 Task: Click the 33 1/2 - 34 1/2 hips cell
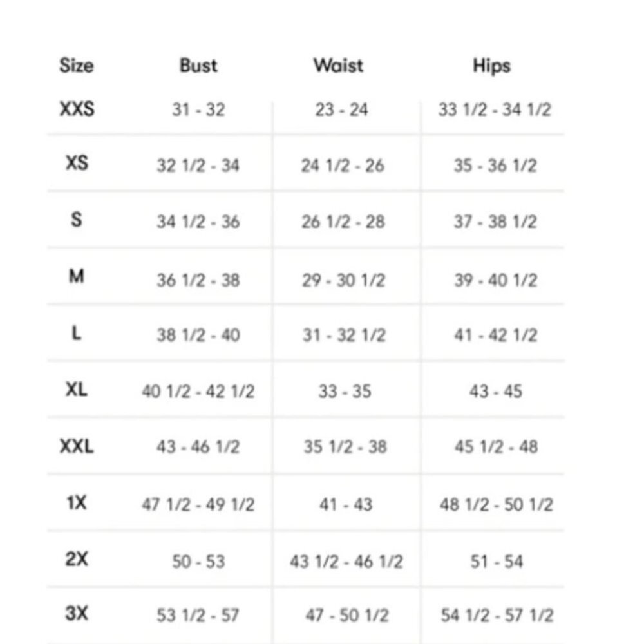[495, 109]
